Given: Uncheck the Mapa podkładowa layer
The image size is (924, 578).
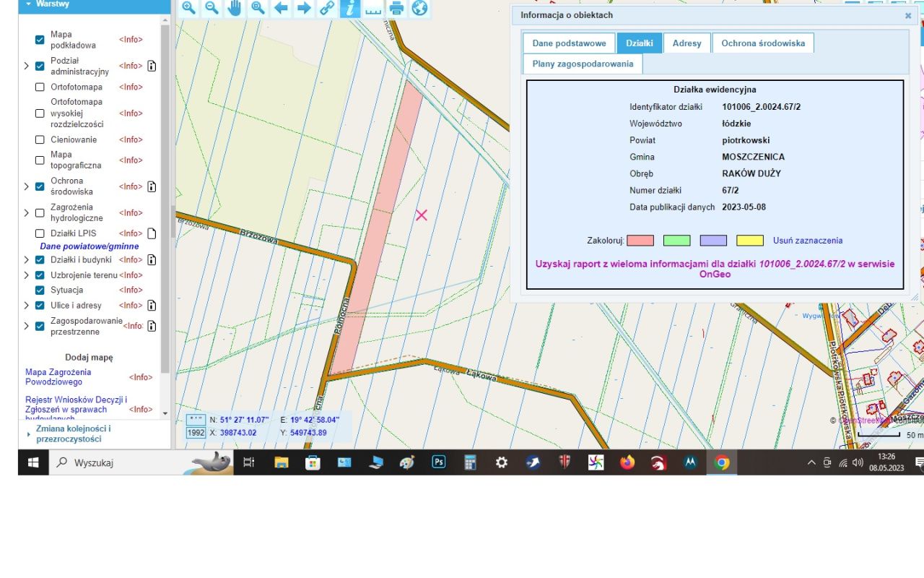Looking at the screenshot, I should (x=40, y=40).
